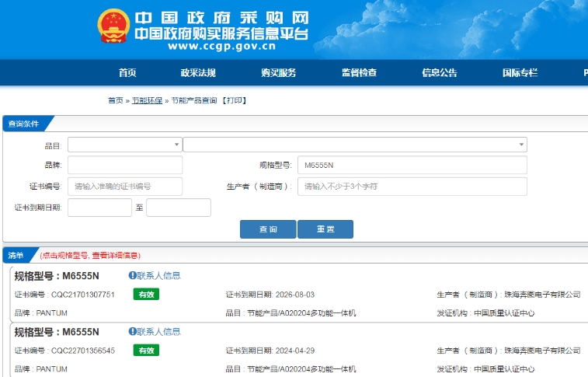Go to 购买服务 in navigation bar
The image size is (588, 377).
pyautogui.click(x=279, y=72)
